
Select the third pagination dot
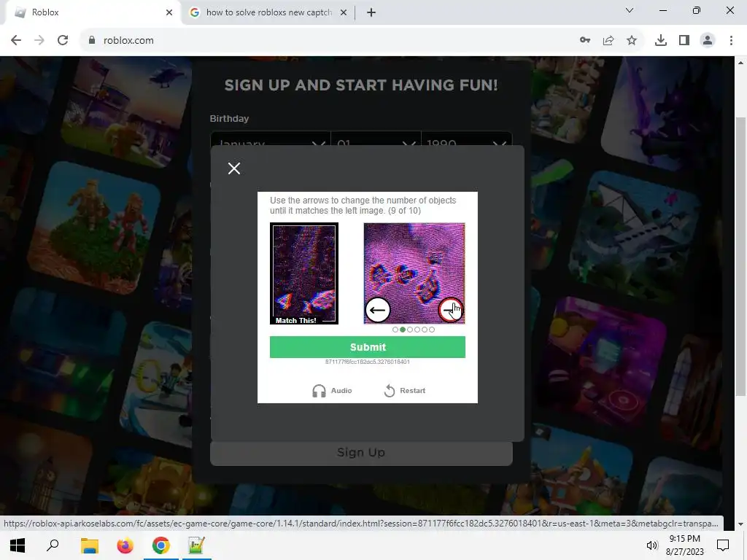point(410,330)
